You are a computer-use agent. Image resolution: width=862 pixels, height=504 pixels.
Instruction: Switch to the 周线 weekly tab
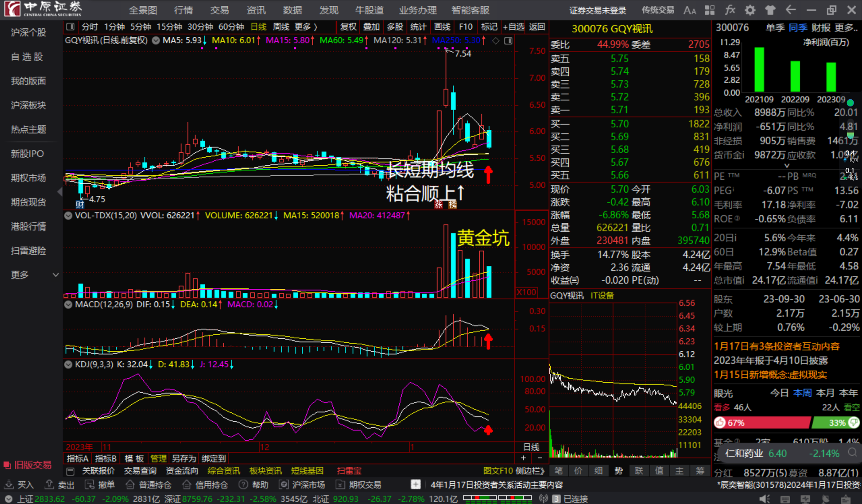coord(281,27)
